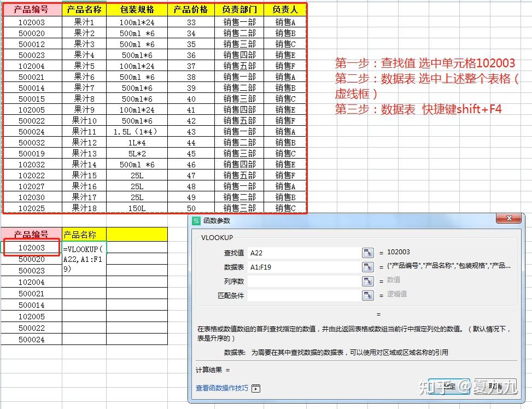Screen dimensions: 532x409
Task: Select cell 果汁3
Action: [x=84, y=44]
